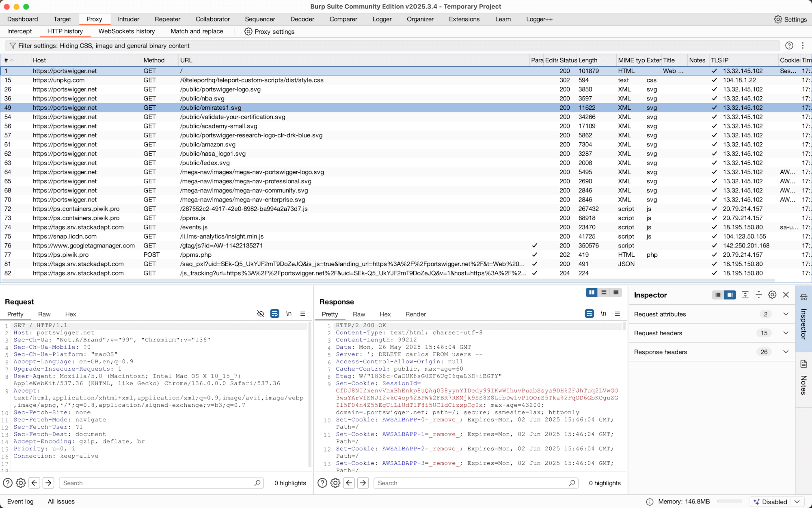Select history row 77 POST /ppms.php
The image size is (812, 508).
pos(406,254)
